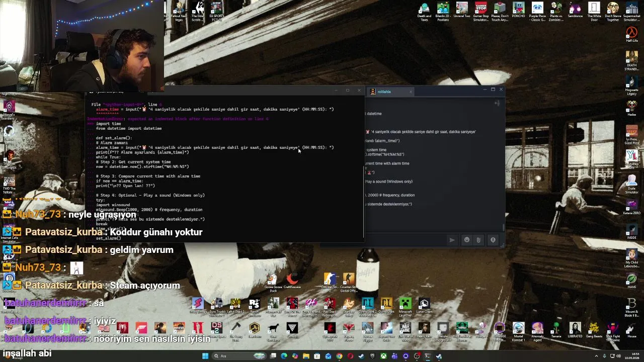The width and height of the screenshot is (644, 362).
Task: Open emoji picker in Steam chat
Action: (x=467, y=240)
